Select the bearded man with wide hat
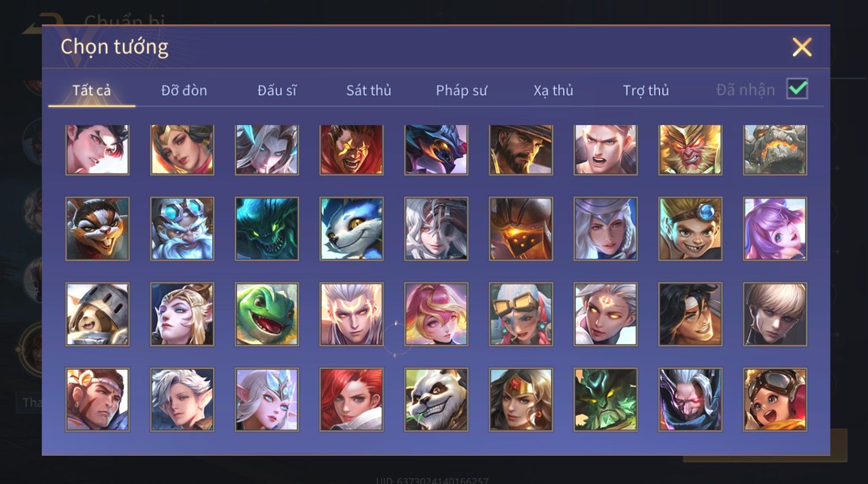This screenshot has height=484, width=868. click(521, 150)
